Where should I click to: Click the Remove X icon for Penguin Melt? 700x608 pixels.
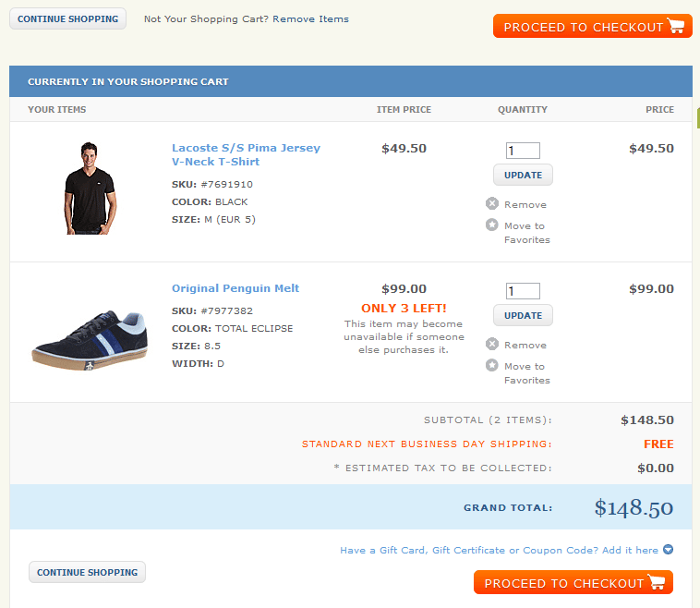click(492, 344)
